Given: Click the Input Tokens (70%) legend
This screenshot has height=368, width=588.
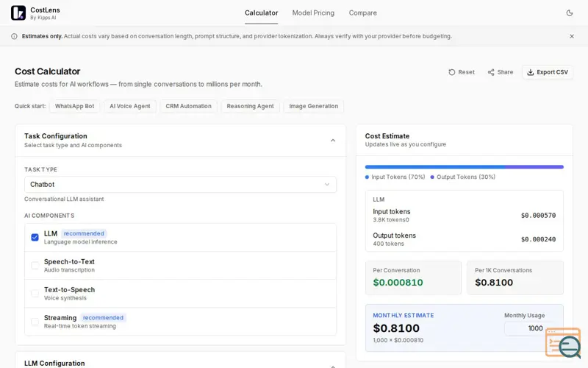Looking at the screenshot, I should pyautogui.click(x=395, y=177).
